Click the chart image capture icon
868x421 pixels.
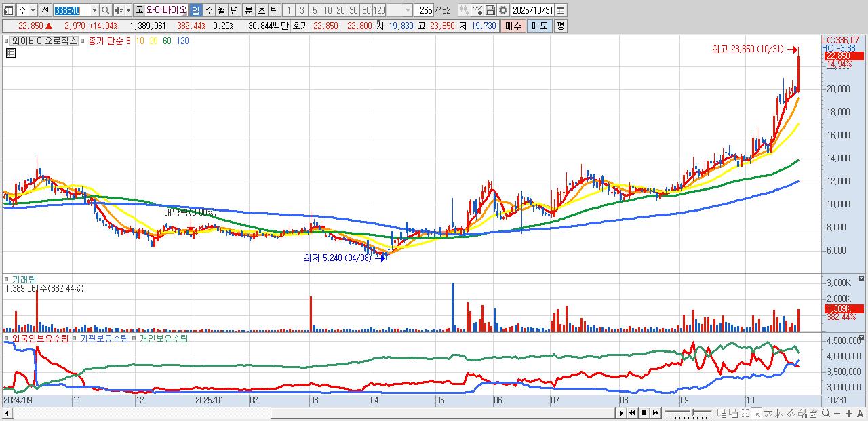click(x=814, y=414)
